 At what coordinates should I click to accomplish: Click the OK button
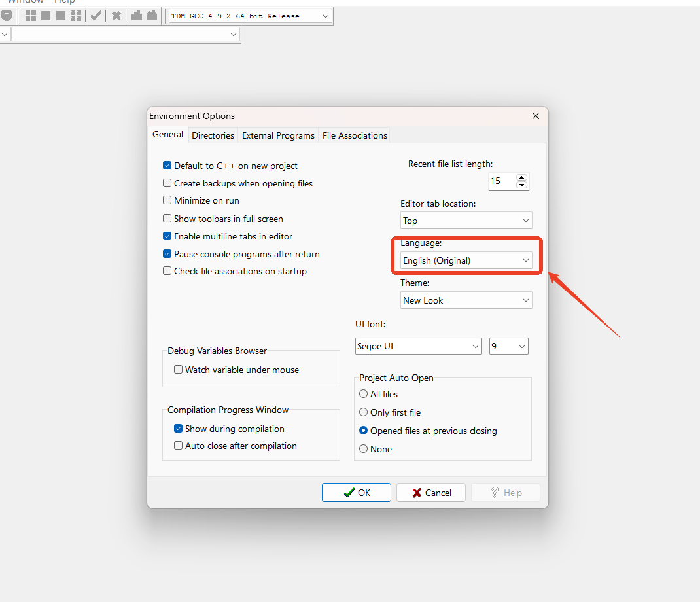(x=357, y=493)
